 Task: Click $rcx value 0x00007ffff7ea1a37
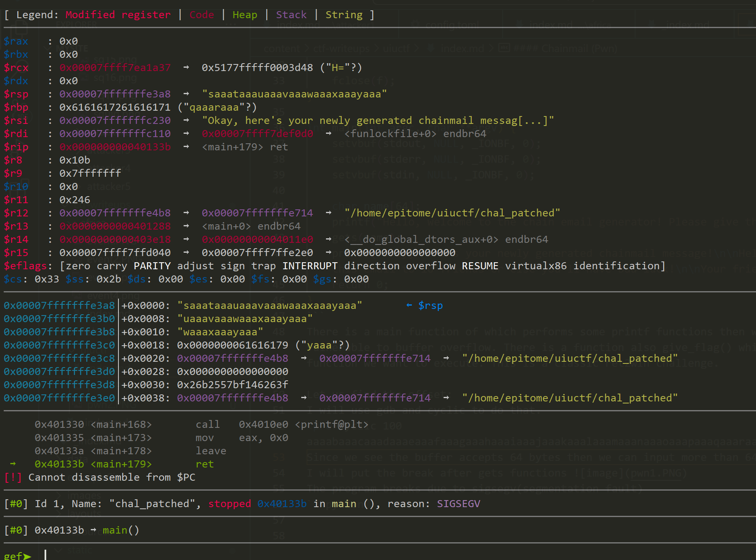coord(115,68)
